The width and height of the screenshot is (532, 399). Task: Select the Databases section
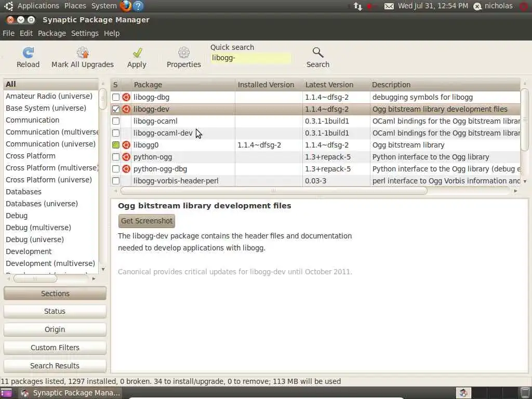pos(51,192)
